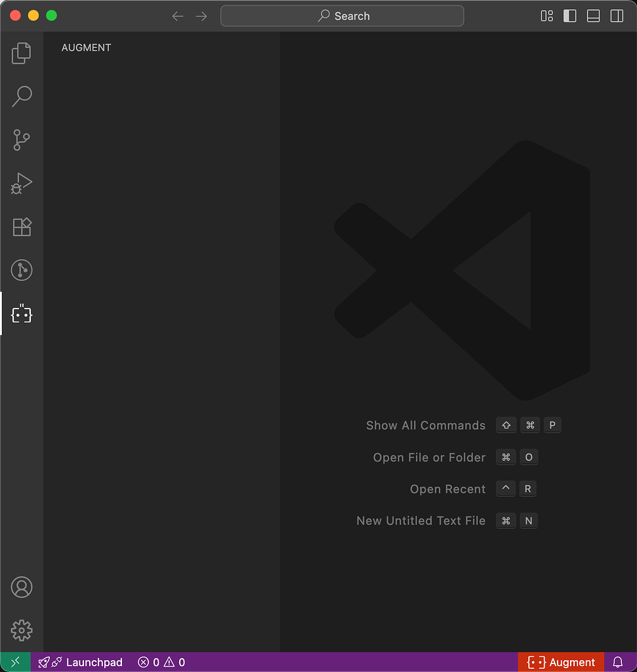
Task: Go back using the left arrow
Action: click(178, 16)
